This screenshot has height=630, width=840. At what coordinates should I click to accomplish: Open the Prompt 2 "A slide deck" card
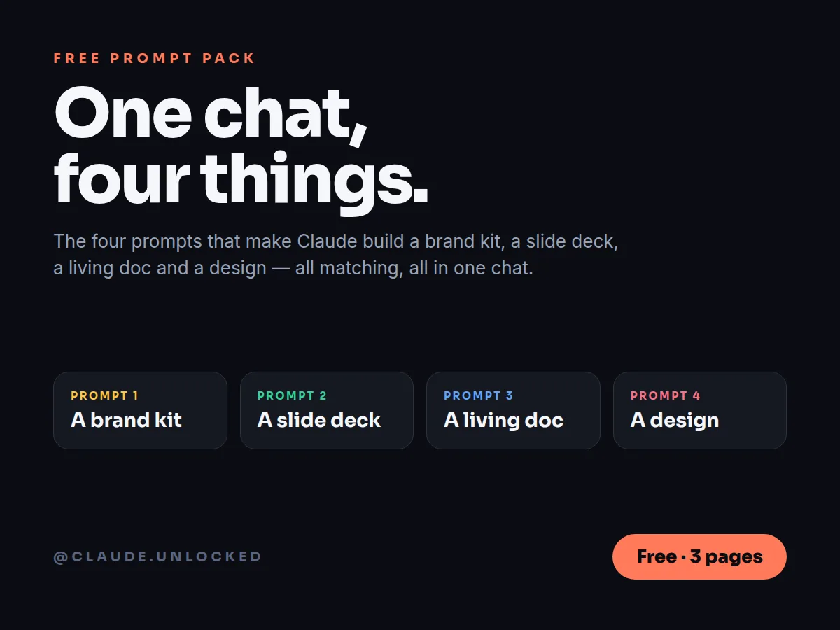pos(327,410)
